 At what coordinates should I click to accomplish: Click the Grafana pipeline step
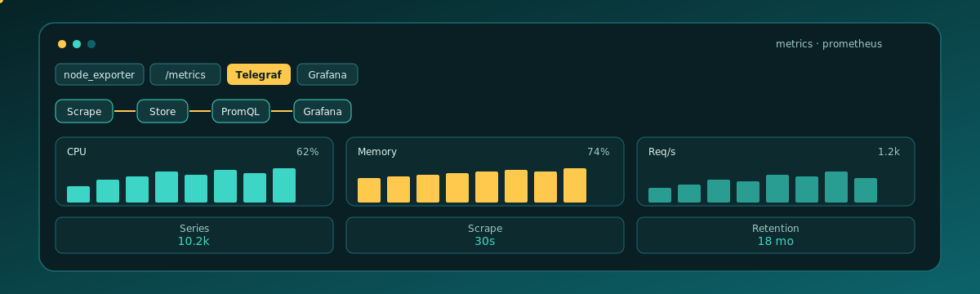point(323,111)
